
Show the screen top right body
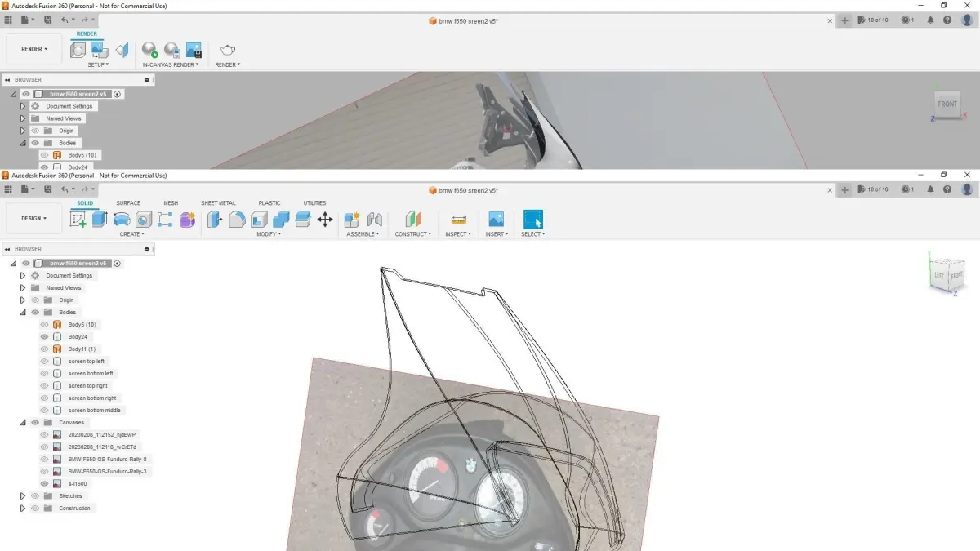point(45,385)
